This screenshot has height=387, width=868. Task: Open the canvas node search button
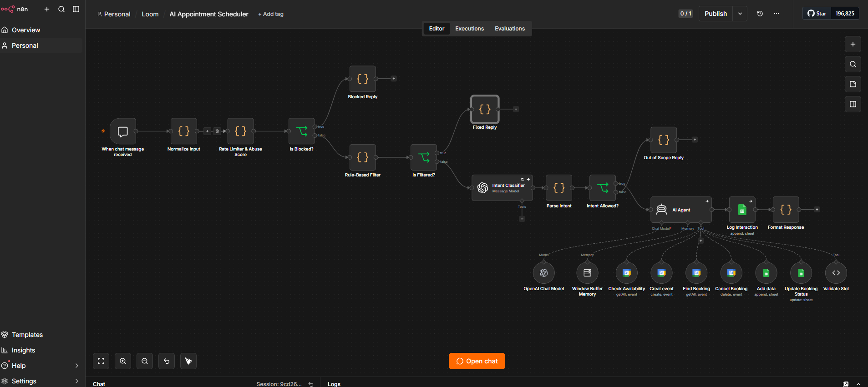[853, 64]
